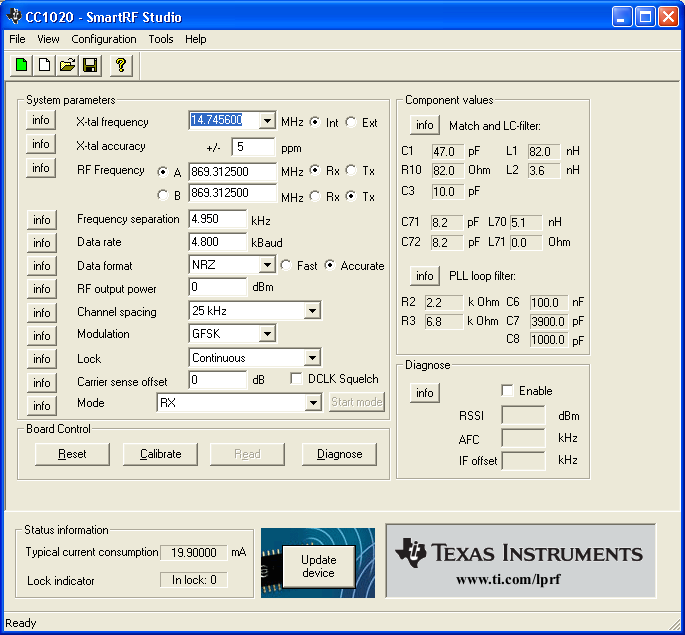Set frequency A to Tx

351,170
